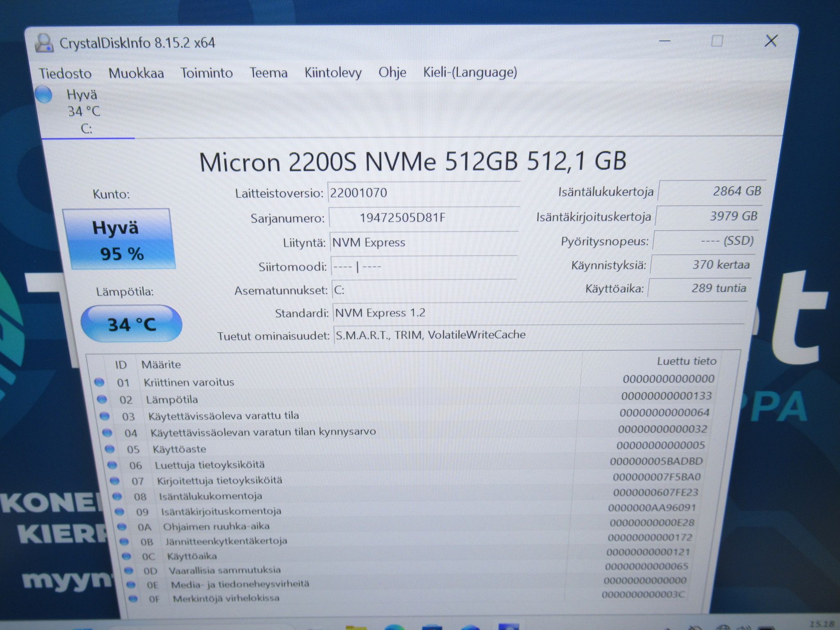Click the Käynnistyksiä field showing 370 kertaa
Viewport: 840px width, 630px height.
click(x=703, y=265)
